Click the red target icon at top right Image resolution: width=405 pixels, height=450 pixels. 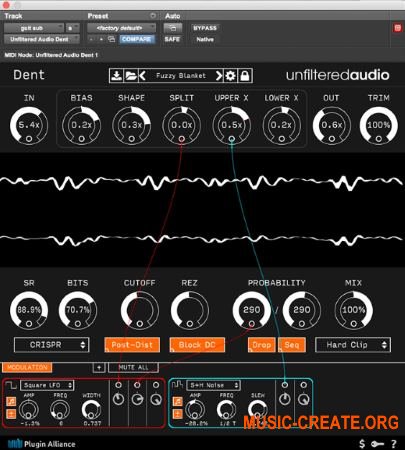tap(397, 28)
